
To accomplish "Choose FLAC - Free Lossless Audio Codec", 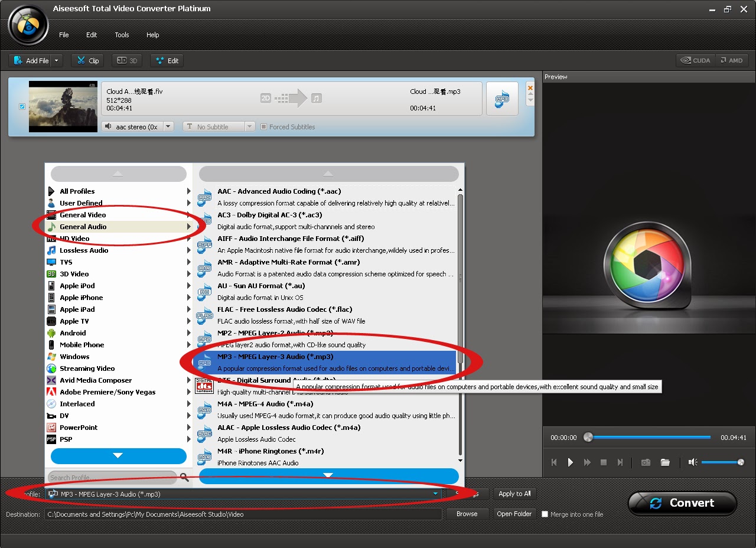I will (x=326, y=315).
